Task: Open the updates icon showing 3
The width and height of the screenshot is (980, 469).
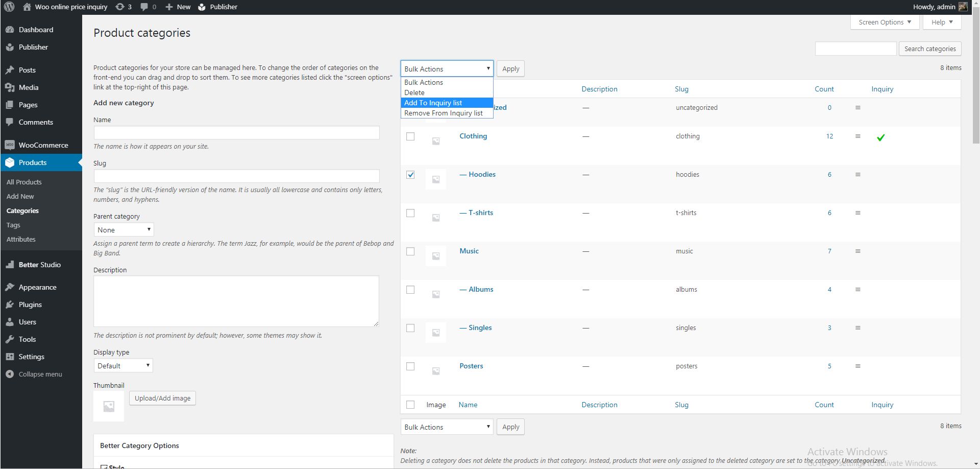Action: [x=120, y=7]
